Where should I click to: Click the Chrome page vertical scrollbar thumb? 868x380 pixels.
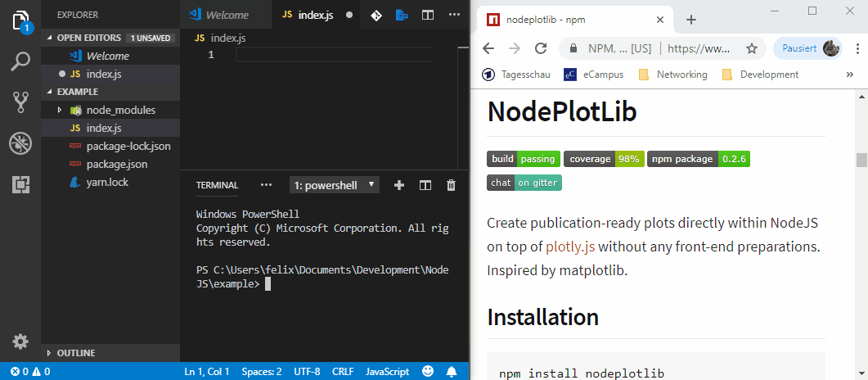861,160
